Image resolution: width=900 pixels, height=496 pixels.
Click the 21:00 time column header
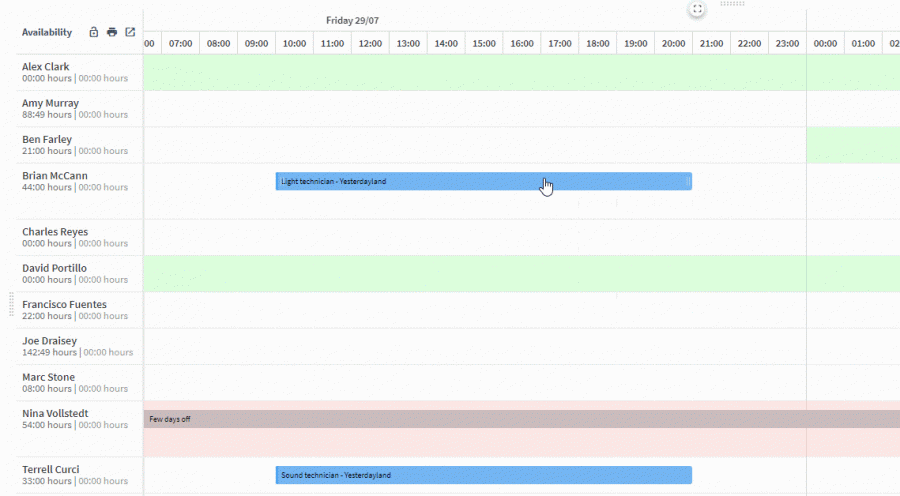(711, 44)
